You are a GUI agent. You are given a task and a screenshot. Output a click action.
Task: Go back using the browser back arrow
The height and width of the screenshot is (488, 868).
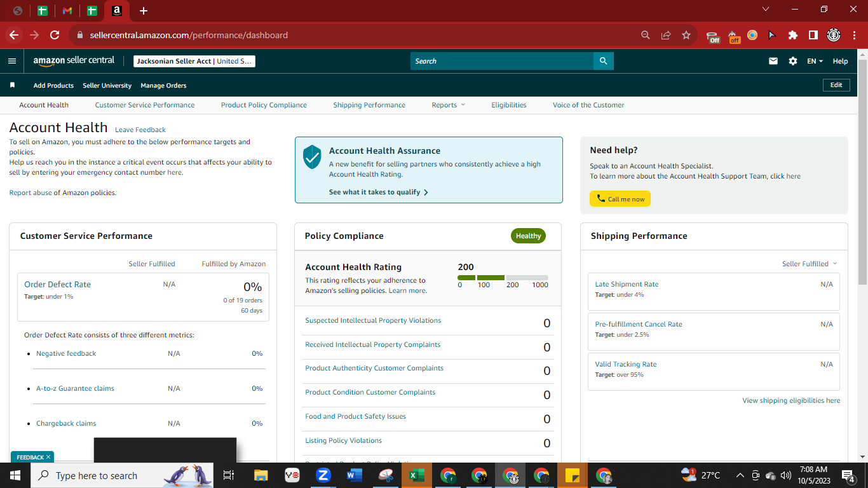[15, 35]
